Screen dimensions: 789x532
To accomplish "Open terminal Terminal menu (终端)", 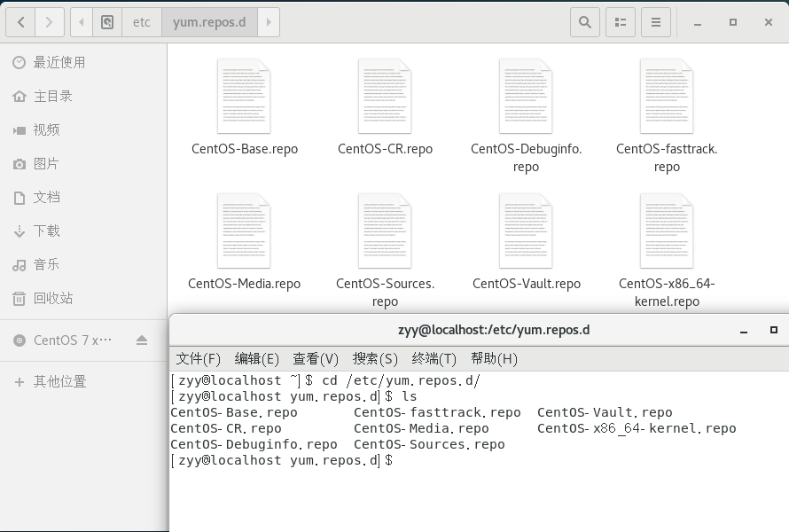I will click(434, 359).
